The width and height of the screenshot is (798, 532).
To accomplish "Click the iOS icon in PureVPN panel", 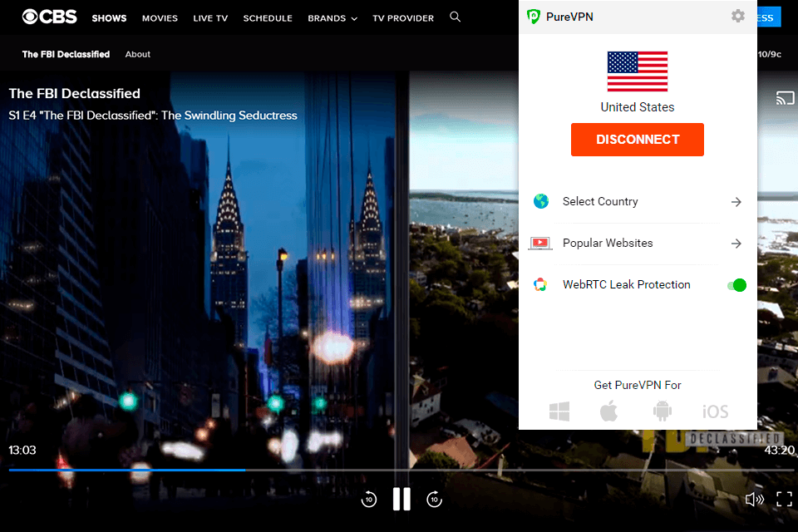I will tap(715, 410).
